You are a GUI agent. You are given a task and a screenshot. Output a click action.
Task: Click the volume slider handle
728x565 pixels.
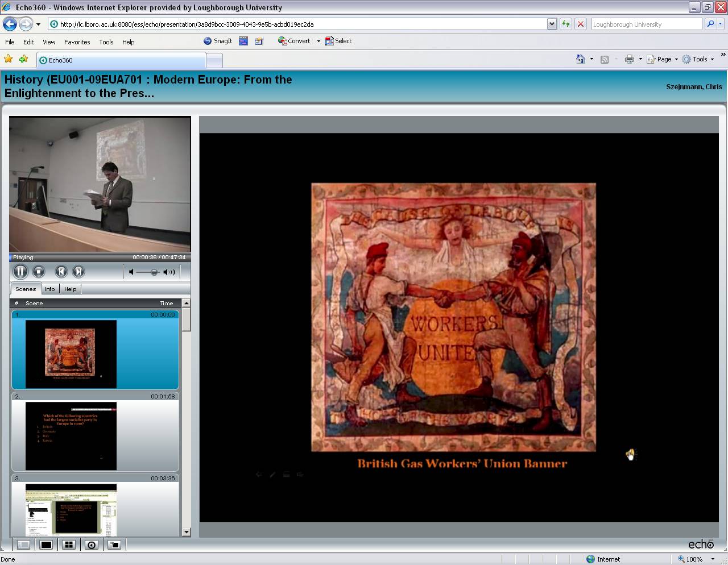pos(154,272)
